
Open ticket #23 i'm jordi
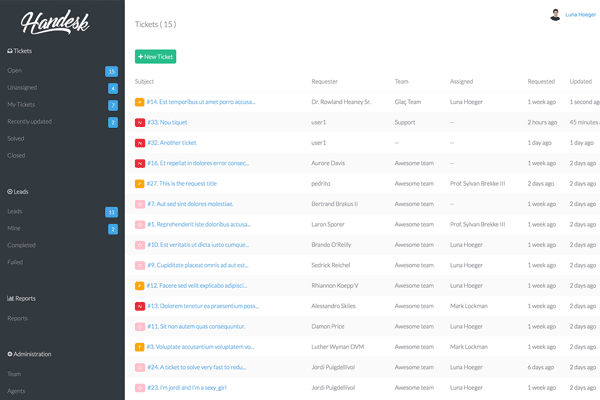point(187,387)
